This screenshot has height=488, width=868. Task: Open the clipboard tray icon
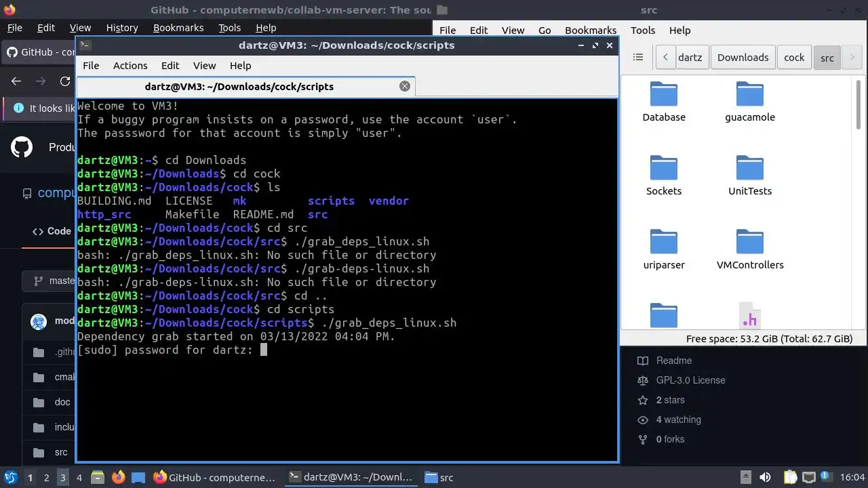(x=789, y=477)
